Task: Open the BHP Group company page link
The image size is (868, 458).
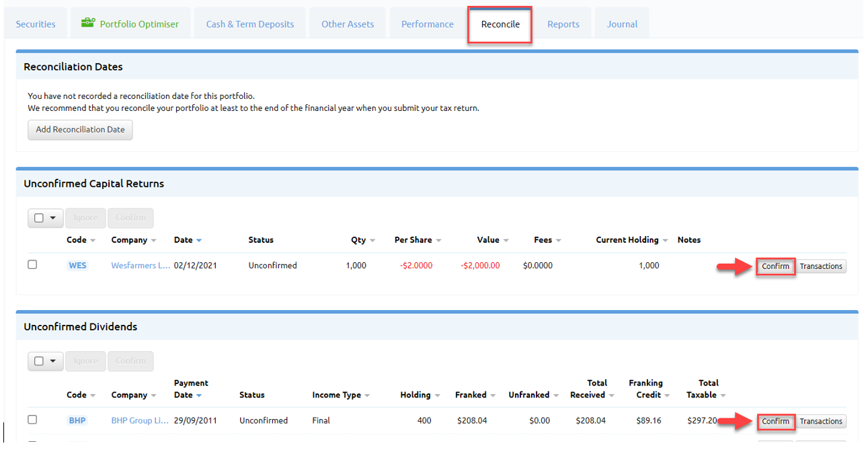Action: point(139,420)
